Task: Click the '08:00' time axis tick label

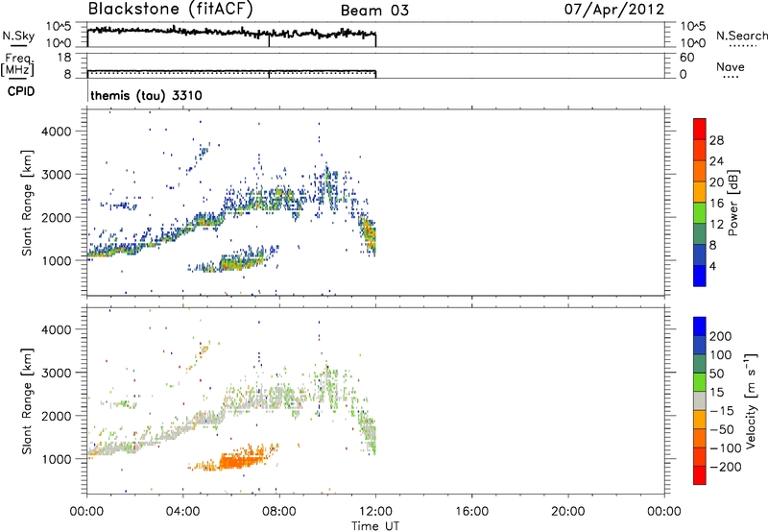Action: click(279, 512)
